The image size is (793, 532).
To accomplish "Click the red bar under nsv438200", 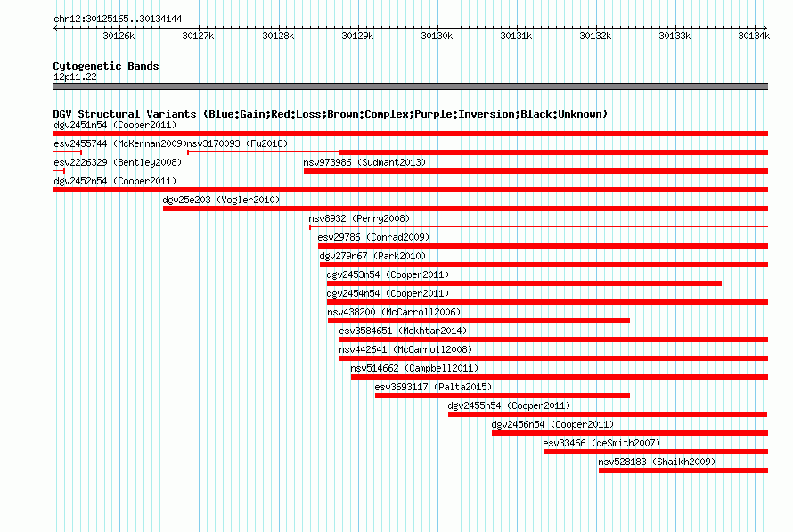I will (478, 321).
